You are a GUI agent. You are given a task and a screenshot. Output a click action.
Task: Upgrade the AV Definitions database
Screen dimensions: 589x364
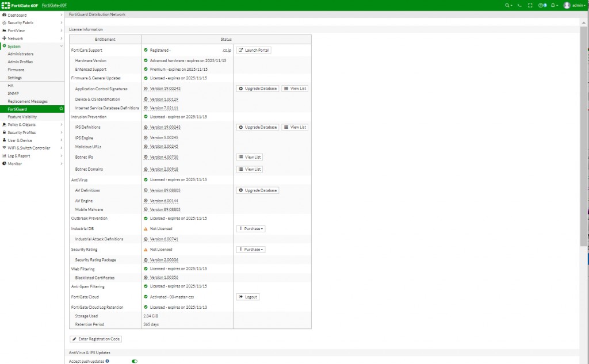[257, 190]
